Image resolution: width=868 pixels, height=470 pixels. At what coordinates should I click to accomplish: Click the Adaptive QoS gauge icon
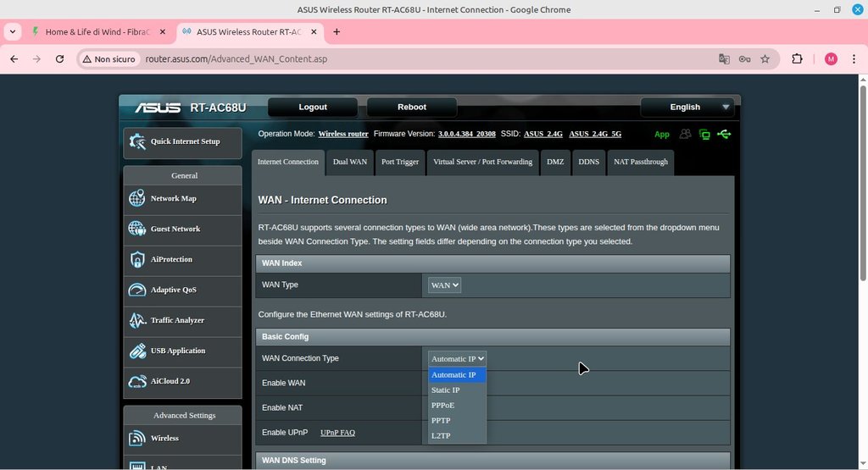point(136,290)
